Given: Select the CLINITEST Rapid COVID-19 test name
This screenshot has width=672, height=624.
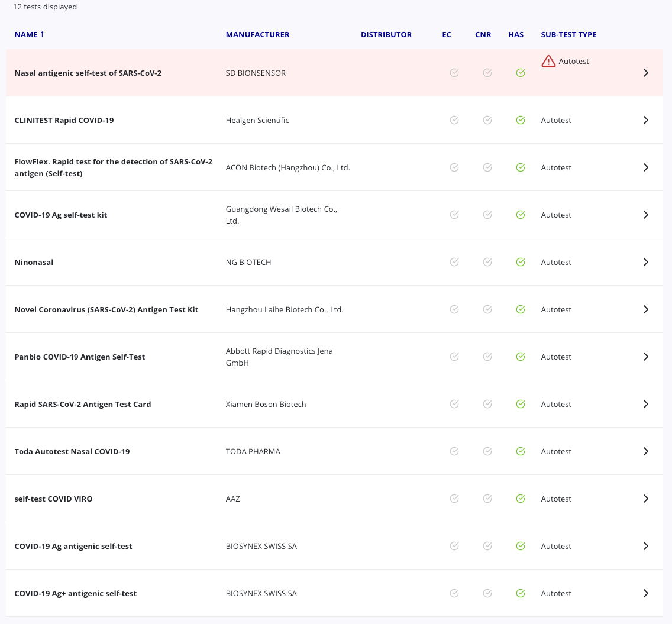Looking at the screenshot, I should click(x=64, y=120).
